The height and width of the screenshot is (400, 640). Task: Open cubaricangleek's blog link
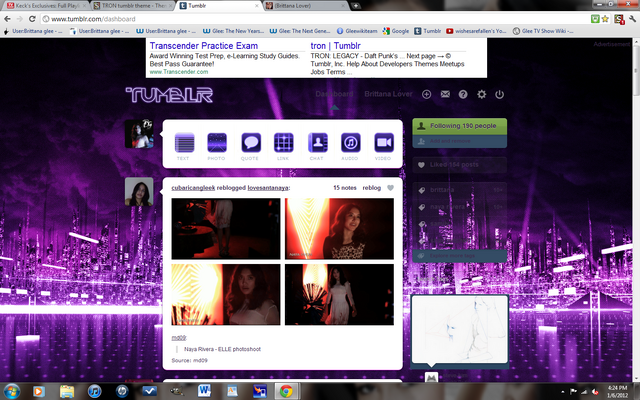point(193,188)
